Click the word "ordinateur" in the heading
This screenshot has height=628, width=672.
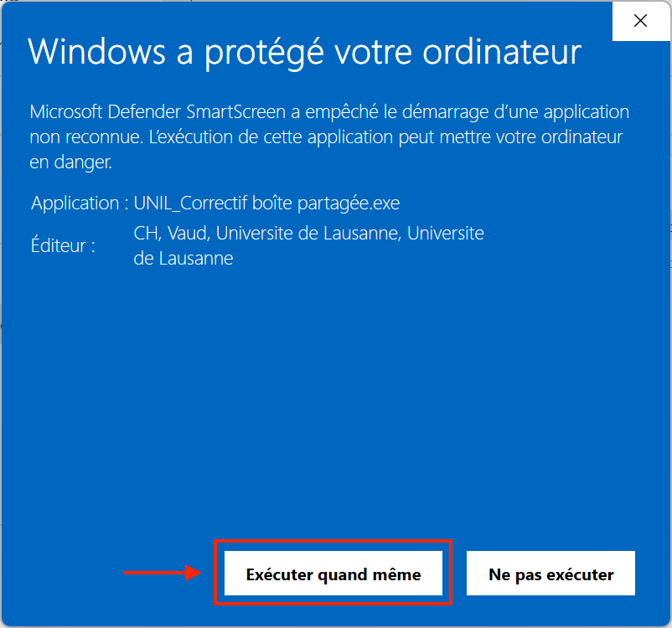(x=502, y=52)
